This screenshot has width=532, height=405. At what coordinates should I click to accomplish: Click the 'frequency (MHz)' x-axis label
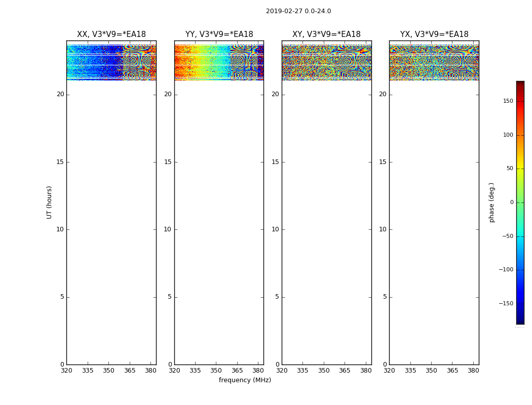[x=245, y=380]
